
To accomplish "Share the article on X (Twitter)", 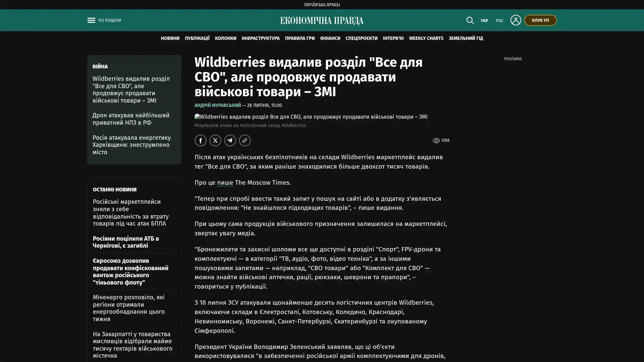I will (215, 140).
